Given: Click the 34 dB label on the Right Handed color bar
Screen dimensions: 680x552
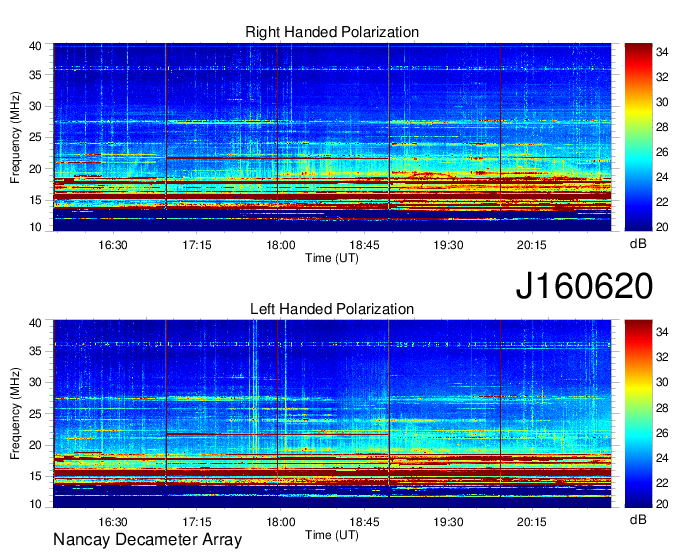Looking at the screenshot, I should (662, 52).
